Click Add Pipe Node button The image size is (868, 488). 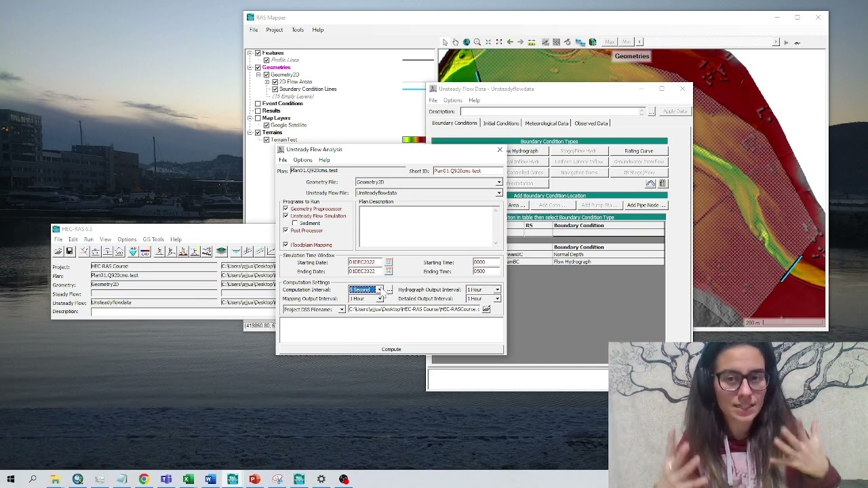(x=645, y=205)
